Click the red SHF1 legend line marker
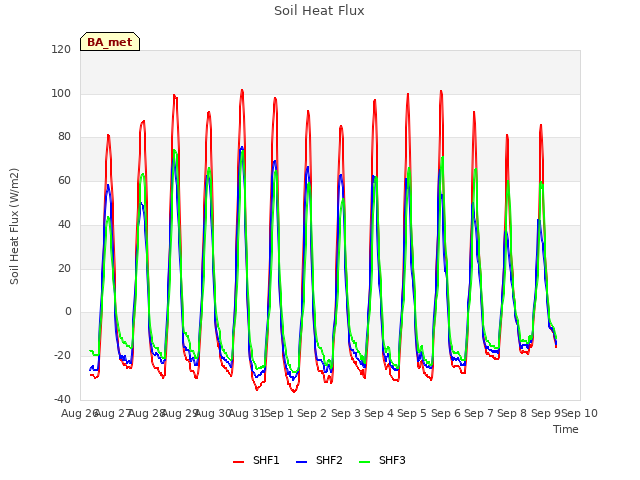 (238, 462)
